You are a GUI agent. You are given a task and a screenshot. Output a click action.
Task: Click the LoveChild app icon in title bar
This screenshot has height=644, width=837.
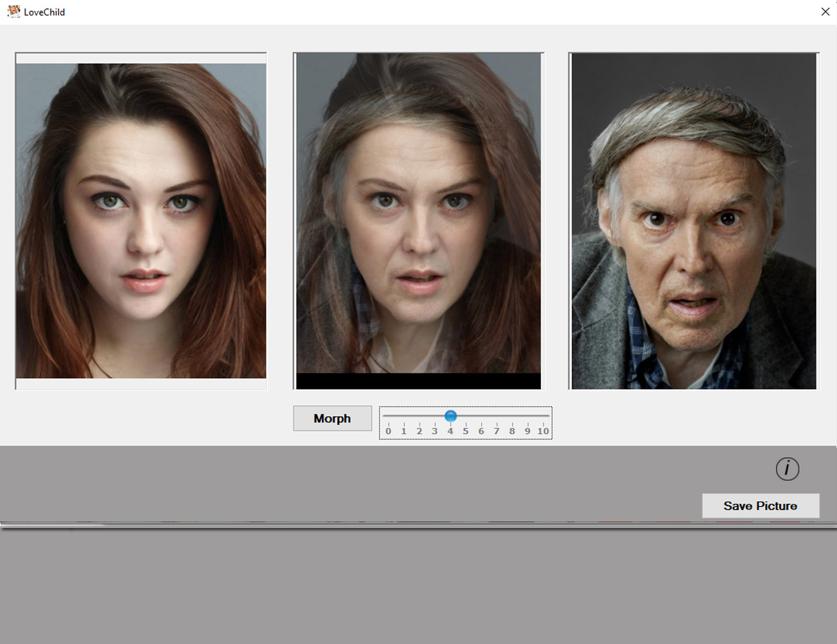[x=14, y=12]
